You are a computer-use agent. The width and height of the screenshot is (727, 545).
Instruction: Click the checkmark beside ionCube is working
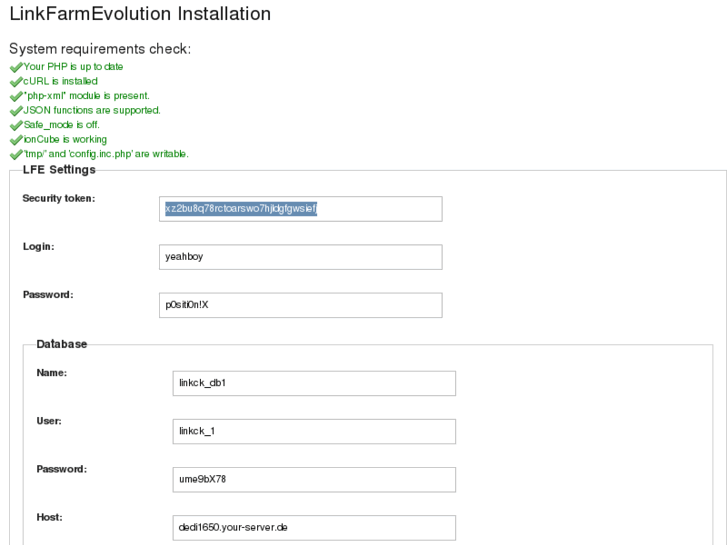coord(15,140)
